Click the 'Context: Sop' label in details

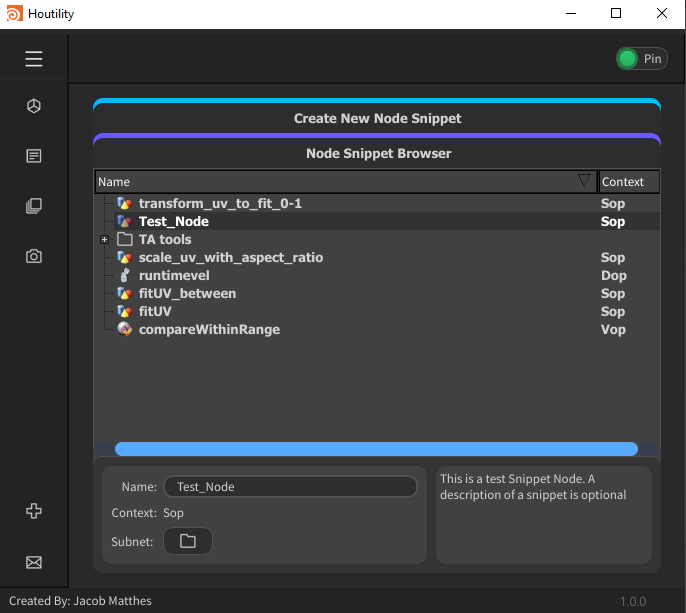coord(147,513)
